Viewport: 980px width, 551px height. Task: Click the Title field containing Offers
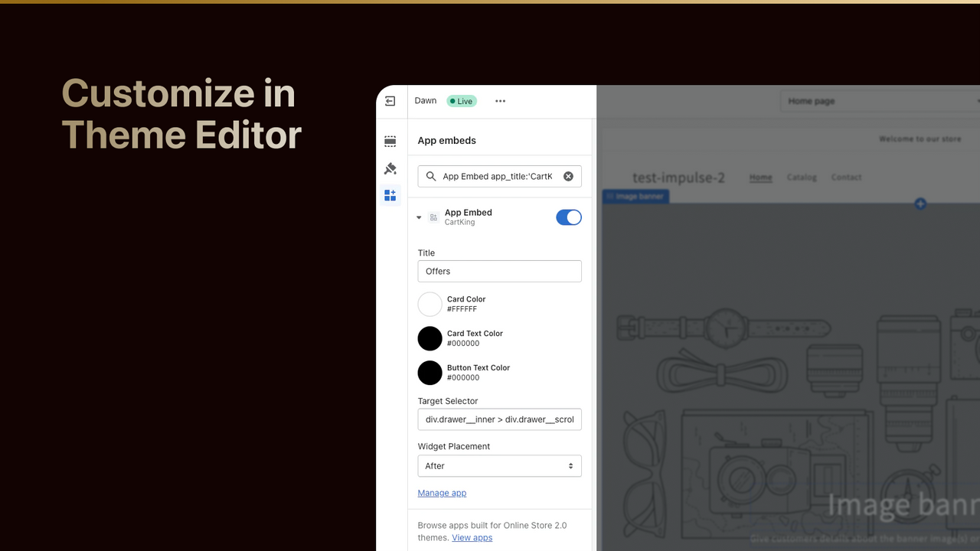(x=499, y=271)
